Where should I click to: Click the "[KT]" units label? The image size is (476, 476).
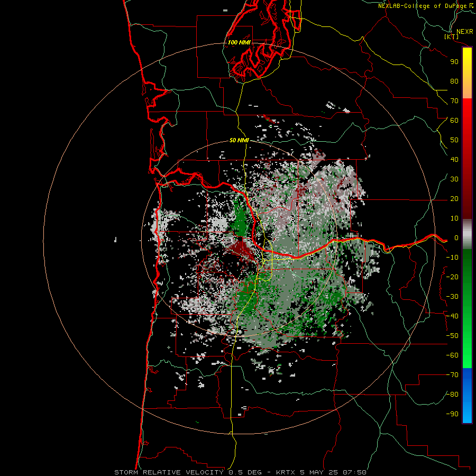(452, 36)
